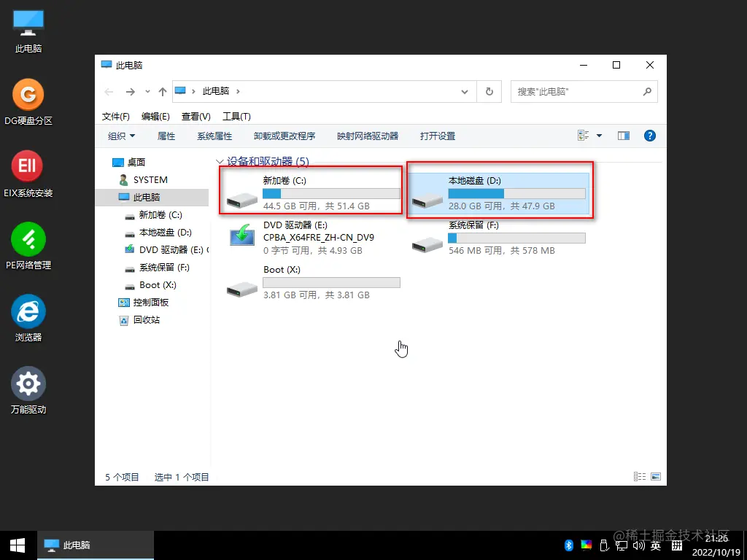Launch 万能驱动 desktop shortcut
The height and width of the screenshot is (560, 747).
[28, 390]
